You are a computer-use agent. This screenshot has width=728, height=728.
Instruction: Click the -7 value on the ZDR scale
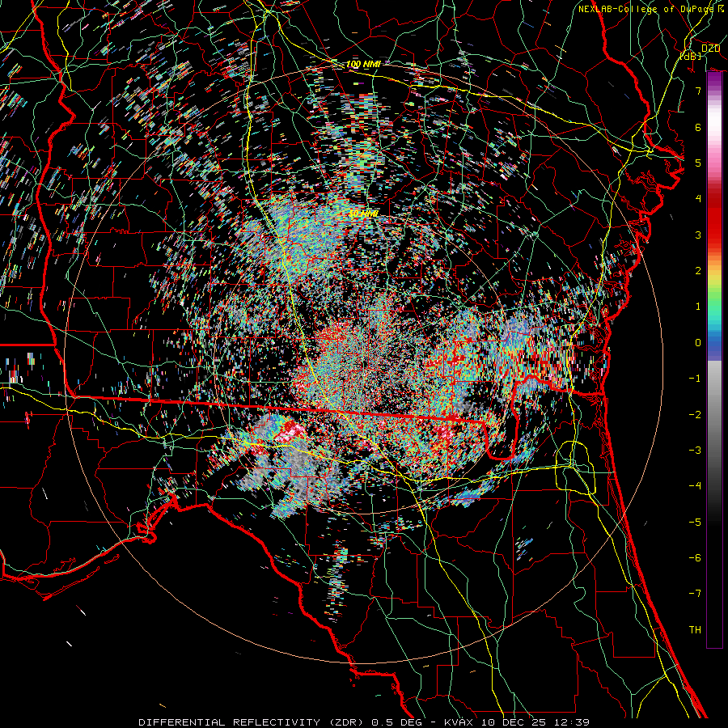coord(695,594)
